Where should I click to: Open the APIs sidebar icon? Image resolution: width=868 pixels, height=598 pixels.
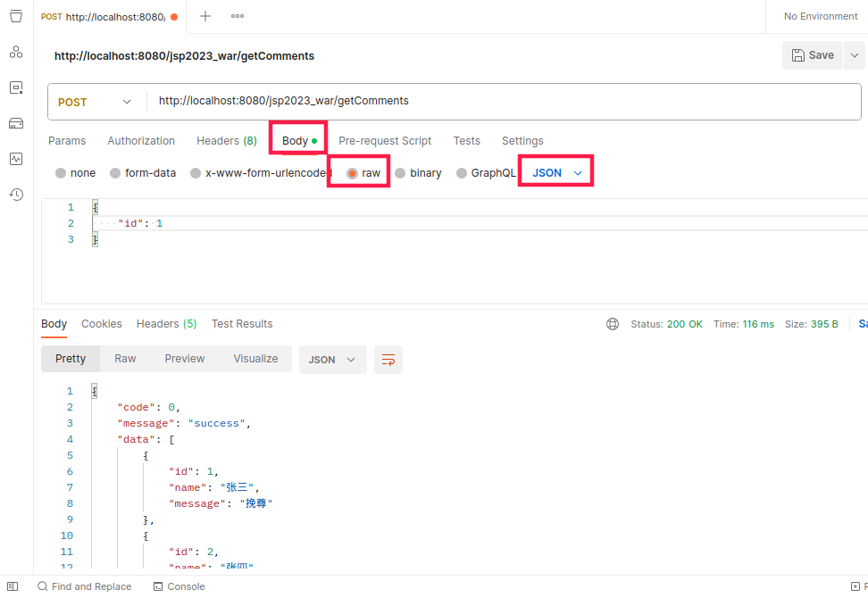pyautogui.click(x=16, y=52)
